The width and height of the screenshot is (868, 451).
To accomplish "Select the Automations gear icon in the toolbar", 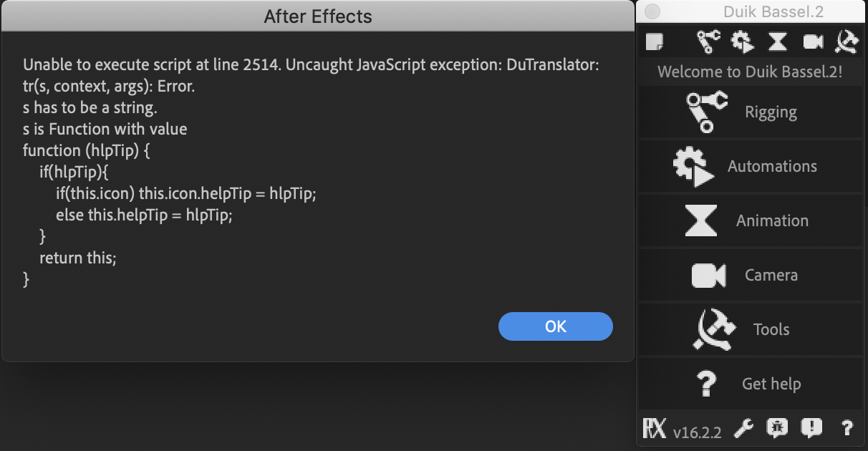I will 742,42.
